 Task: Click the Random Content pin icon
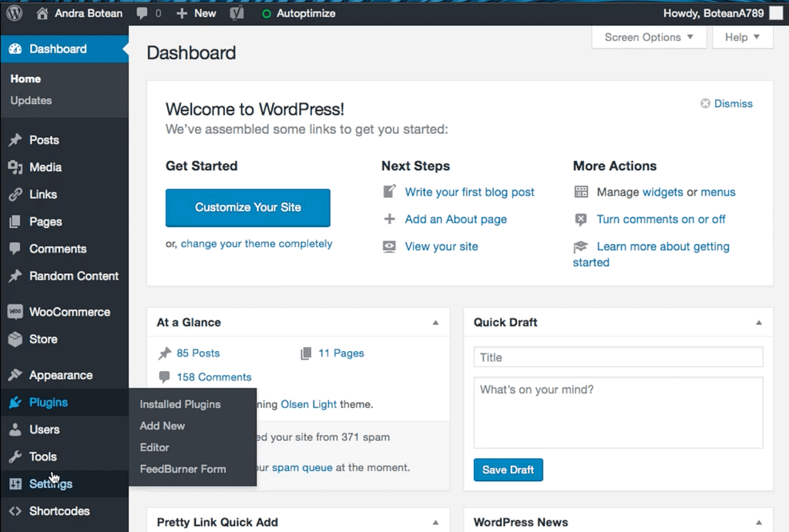coord(15,276)
